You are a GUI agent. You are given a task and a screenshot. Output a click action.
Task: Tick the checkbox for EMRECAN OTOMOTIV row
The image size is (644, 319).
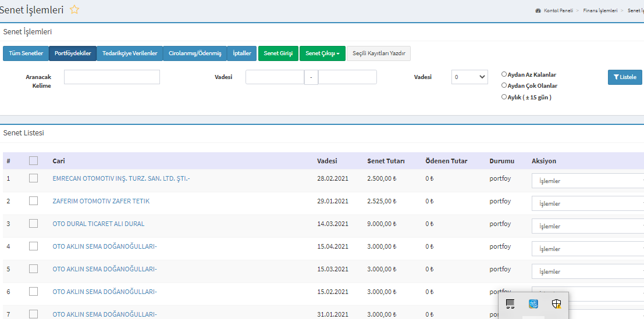pyautogui.click(x=33, y=178)
